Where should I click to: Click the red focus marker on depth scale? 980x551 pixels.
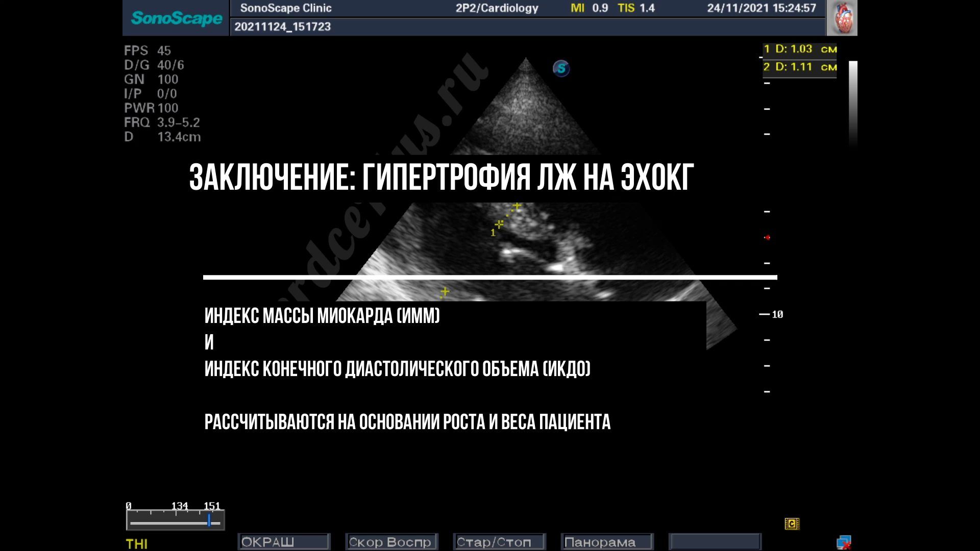pyautogui.click(x=767, y=237)
